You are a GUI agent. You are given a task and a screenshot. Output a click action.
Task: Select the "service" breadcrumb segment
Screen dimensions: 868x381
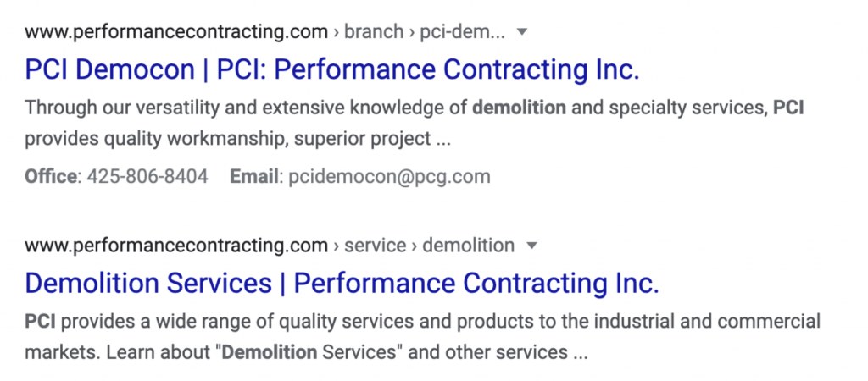coord(376,245)
